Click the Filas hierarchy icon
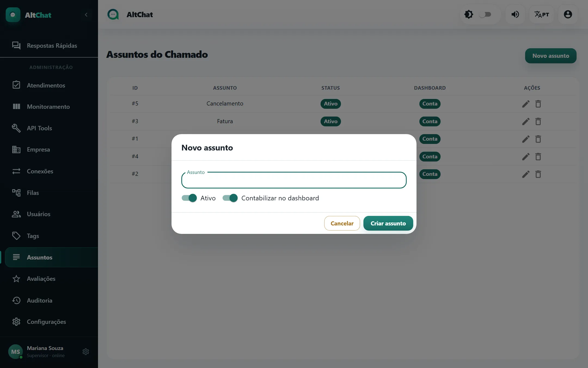588x368 pixels. point(16,193)
